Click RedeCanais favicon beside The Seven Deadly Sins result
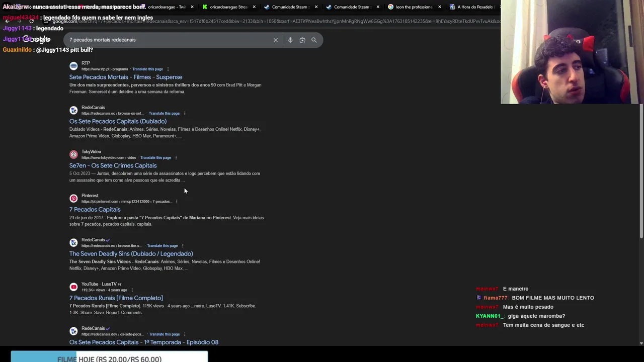Viewport: 644px width, 362px height. (x=73, y=243)
